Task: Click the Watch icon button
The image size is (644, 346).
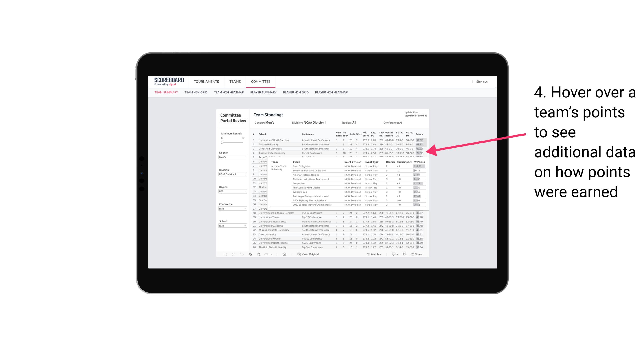Action: 368,255
